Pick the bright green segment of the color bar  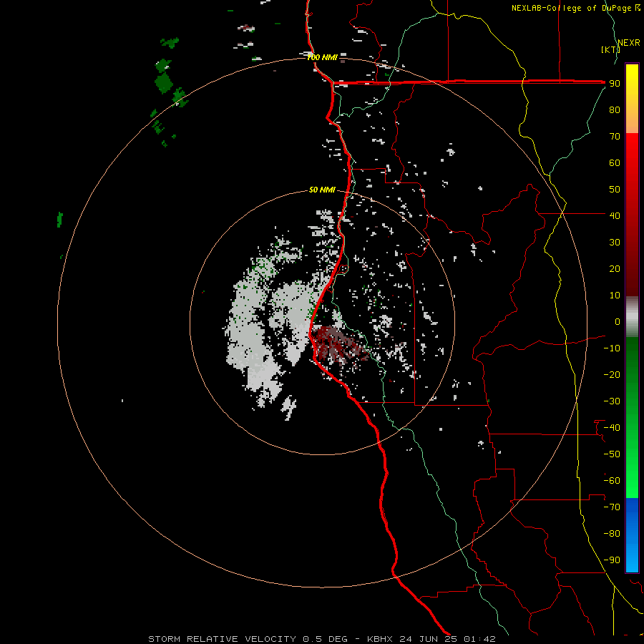632,460
